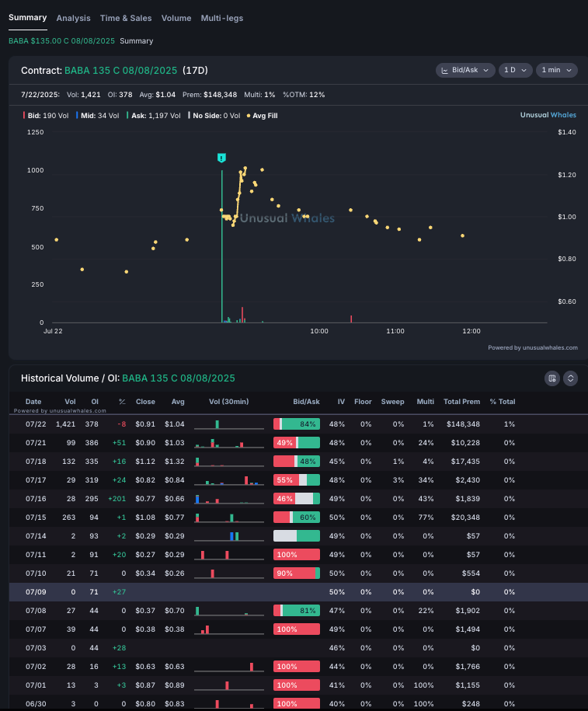The width and height of the screenshot is (588, 711).
Task: Sort table by Vol column
Action: 70,402
